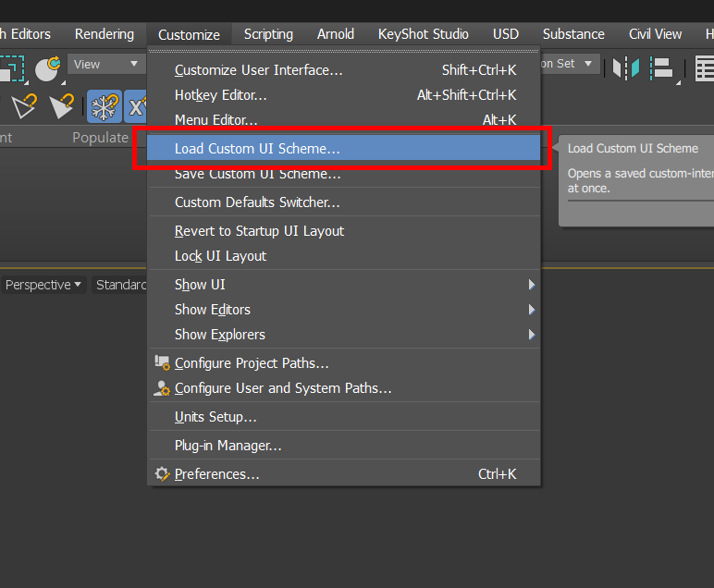Click the Align tool icon
The height and width of the screenshot is (588, 714).
click(x=661, y=68)
